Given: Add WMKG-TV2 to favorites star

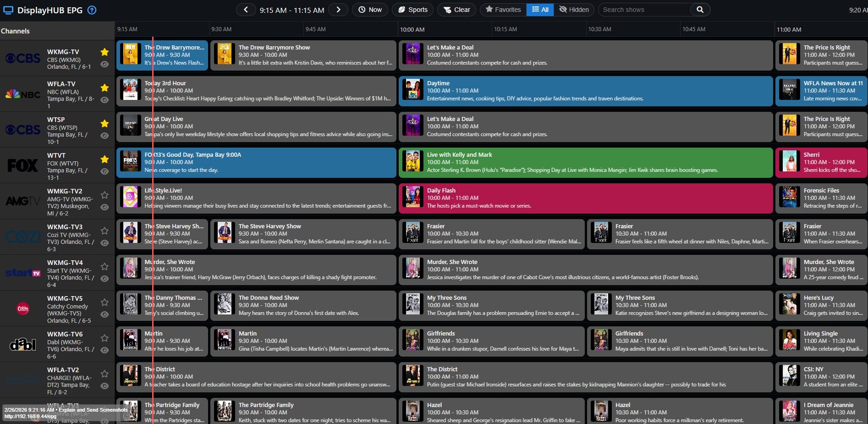Looking at the screenshot, I should [x=104, y=195].
